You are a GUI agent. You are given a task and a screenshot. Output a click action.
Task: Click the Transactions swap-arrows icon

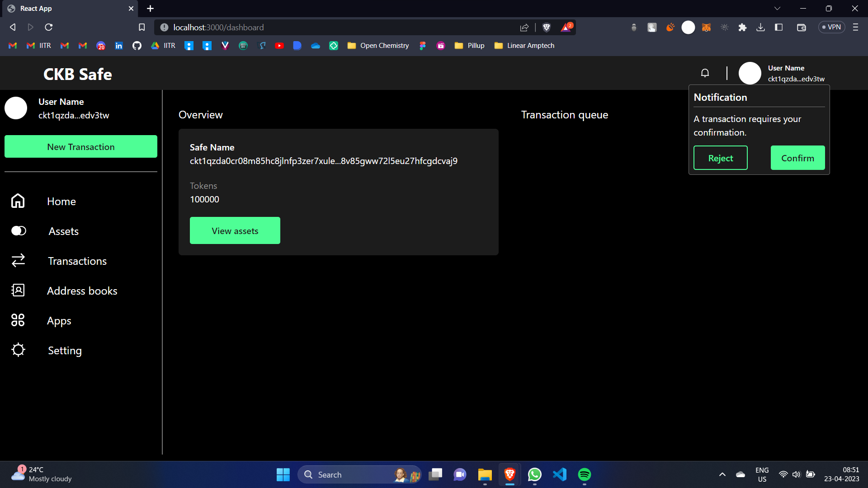coord(18,260)
